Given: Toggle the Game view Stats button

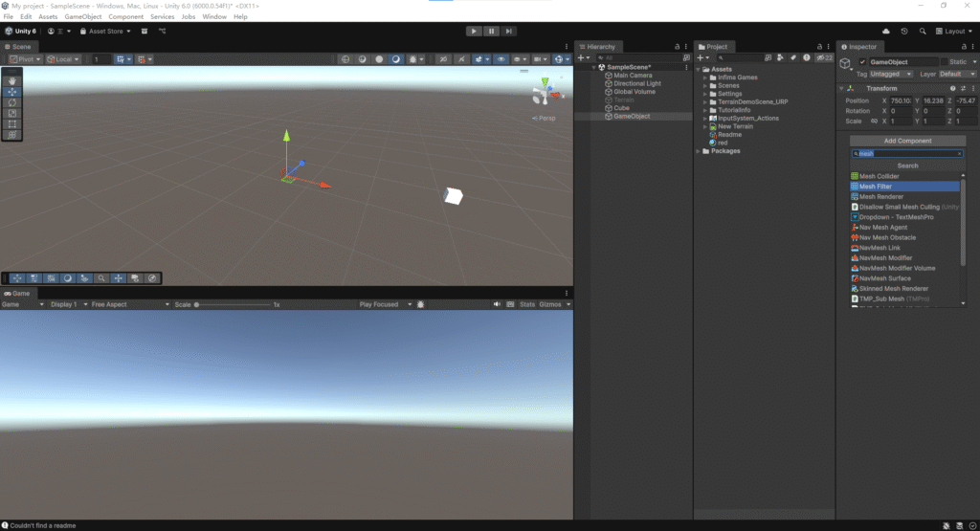Looking at the screenshot, I should click(527, 304).
